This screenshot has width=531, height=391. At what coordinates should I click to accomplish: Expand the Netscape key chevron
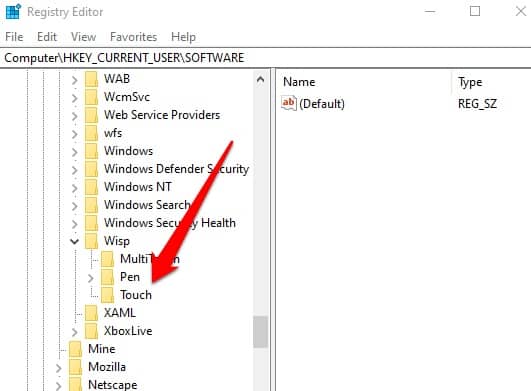tap(58, 386)
